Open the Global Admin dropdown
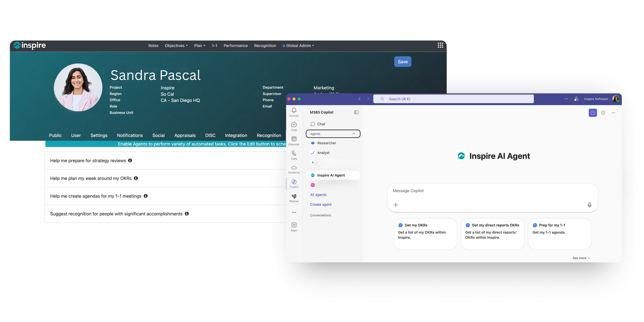This screenshot has width=644, height=322. 299,45
